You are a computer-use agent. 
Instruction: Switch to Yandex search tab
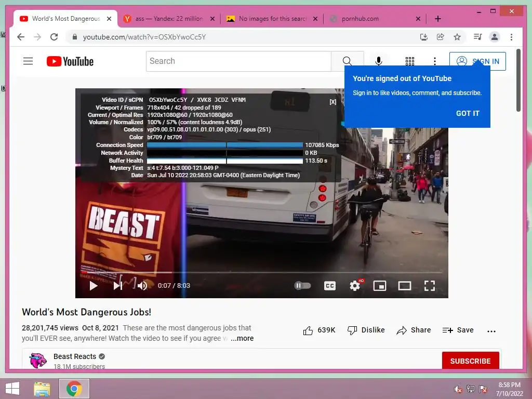pyautogui.click(x=169, y=19)
